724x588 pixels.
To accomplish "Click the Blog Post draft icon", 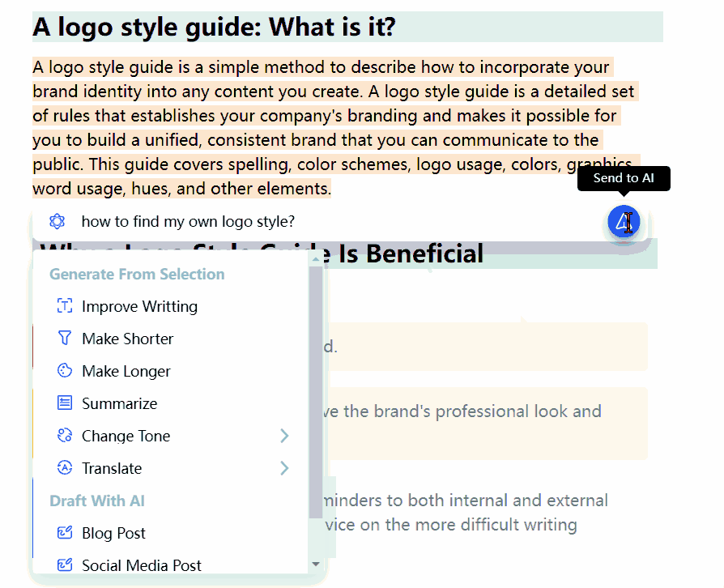I will [65, 533].
